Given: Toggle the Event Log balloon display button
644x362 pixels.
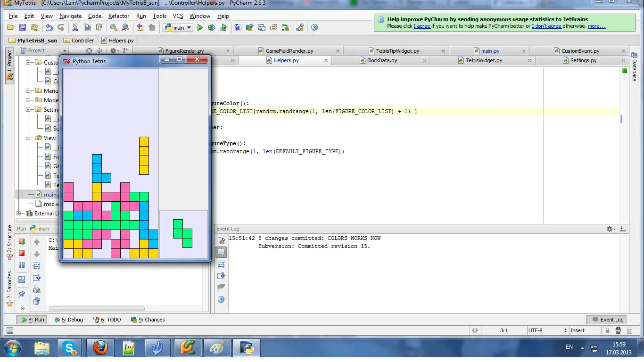Looking at the screenshot, I should (x=221, y=252).
